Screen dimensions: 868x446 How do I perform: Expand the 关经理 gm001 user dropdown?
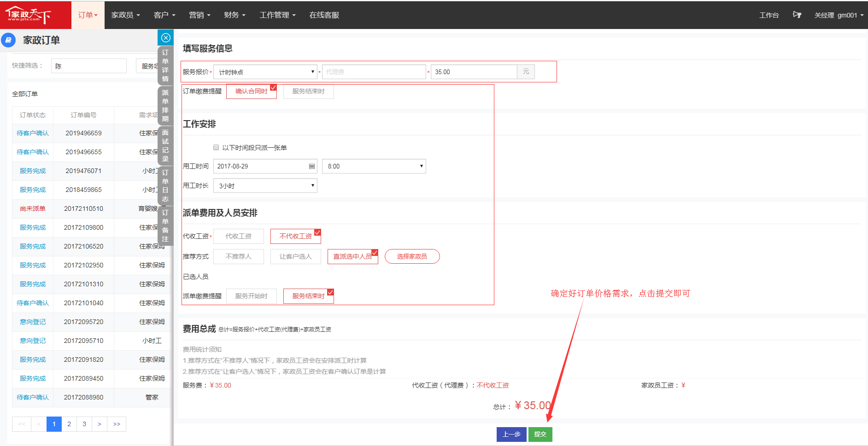839,15
